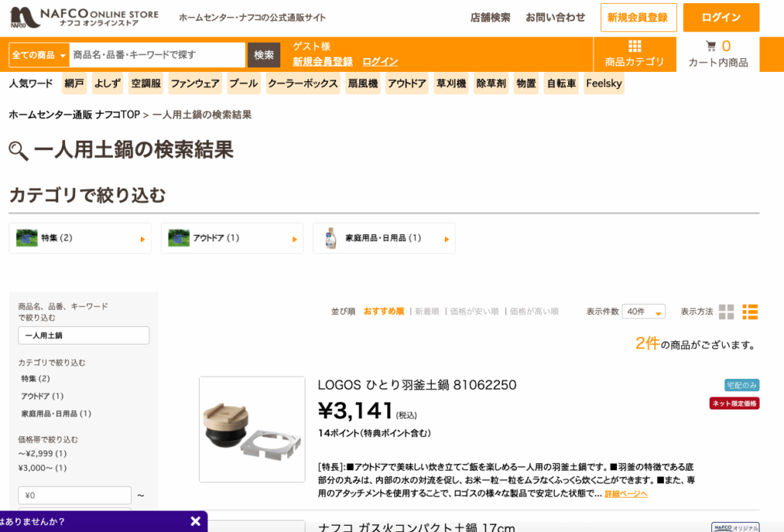
Task: Open the 詳細ページへ detail link
Action: (626, 494)
